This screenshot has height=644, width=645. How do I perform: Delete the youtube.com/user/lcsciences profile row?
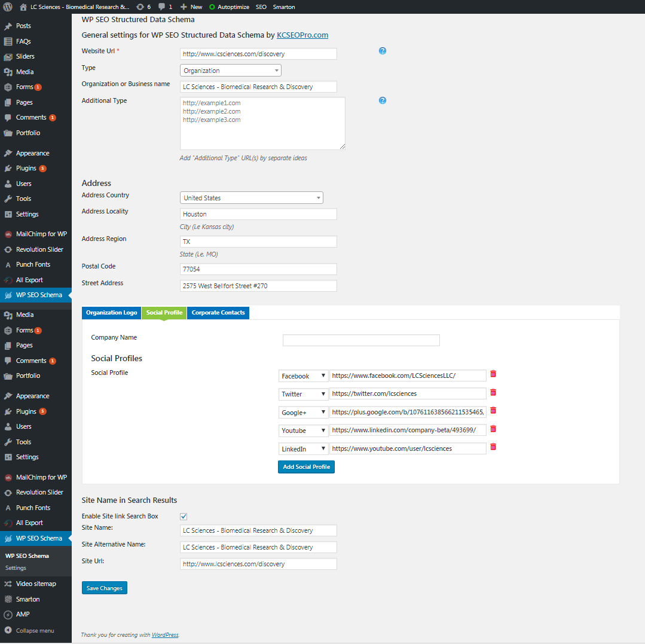[x=493, y=447]
